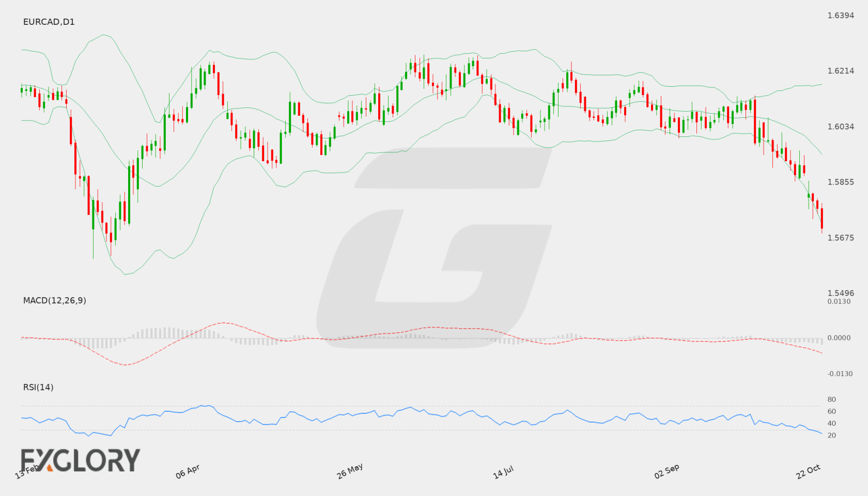
Task: Click the 22 Oct date label
Action: (x=808, y=471)
